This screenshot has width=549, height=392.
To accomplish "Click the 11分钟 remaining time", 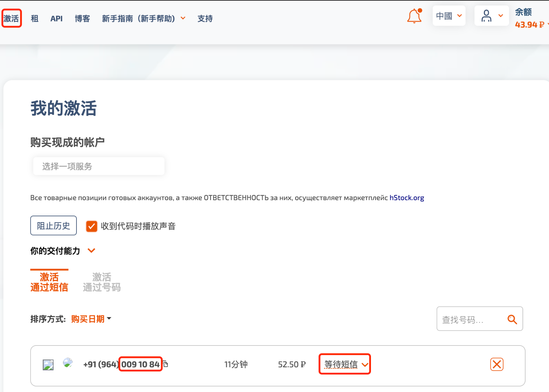I will pyautogui.click(x=236, y=364).
